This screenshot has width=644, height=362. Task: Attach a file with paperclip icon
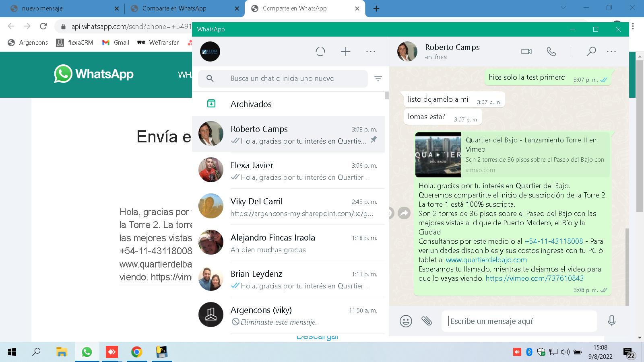click(x=427, y=321)
